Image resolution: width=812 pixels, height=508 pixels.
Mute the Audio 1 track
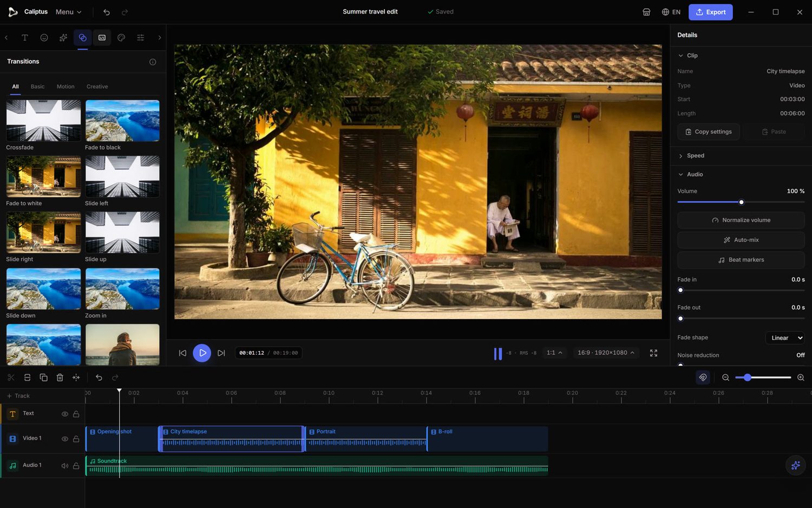coord(64,466)
